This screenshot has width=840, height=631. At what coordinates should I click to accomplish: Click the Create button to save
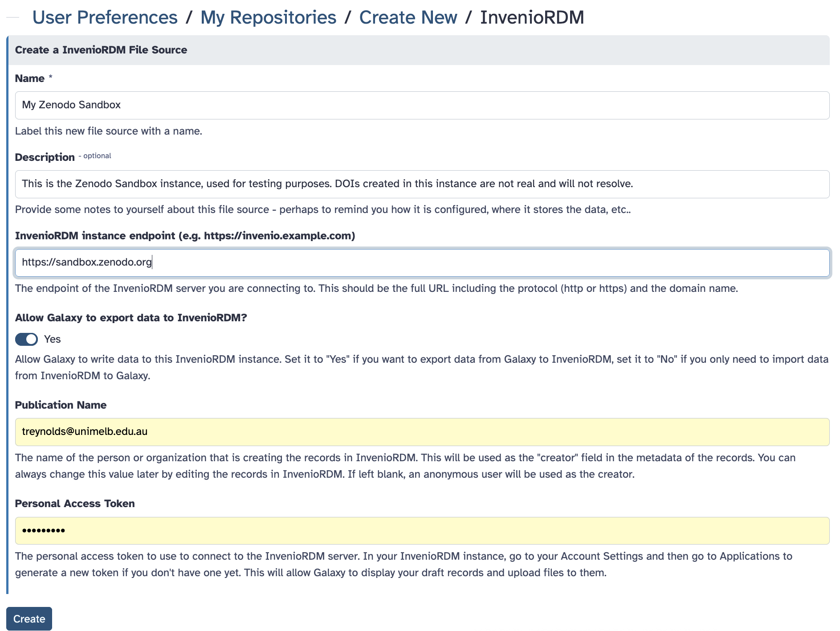pos(29,619)
